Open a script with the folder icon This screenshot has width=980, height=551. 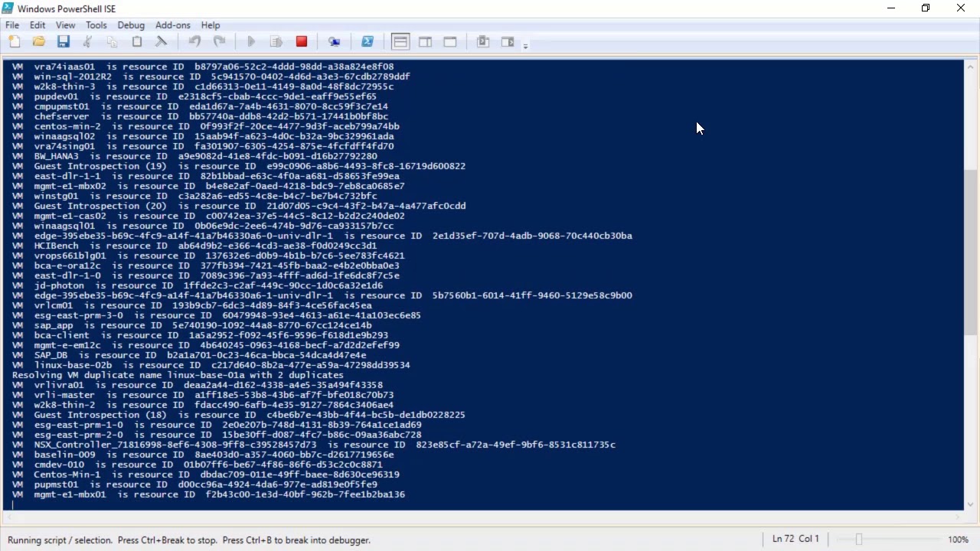pos(39,42)
